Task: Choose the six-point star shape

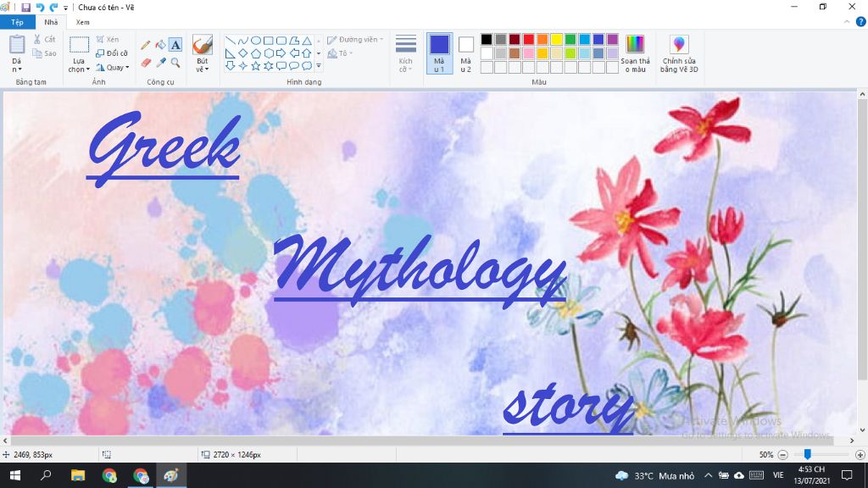Action: (269, 66)
